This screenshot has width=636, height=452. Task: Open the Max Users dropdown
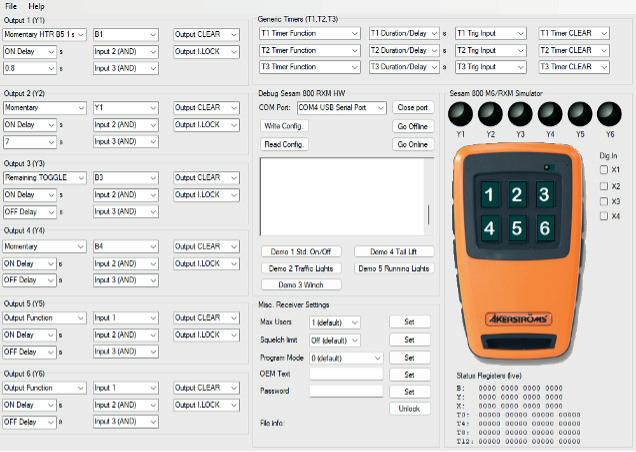pos(335,323)
